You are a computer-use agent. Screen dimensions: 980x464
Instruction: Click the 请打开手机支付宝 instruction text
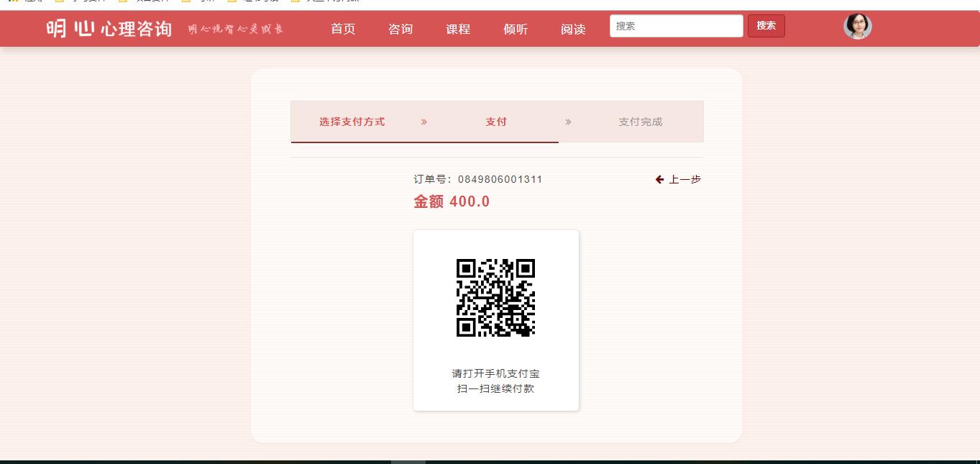coord(496,373)
